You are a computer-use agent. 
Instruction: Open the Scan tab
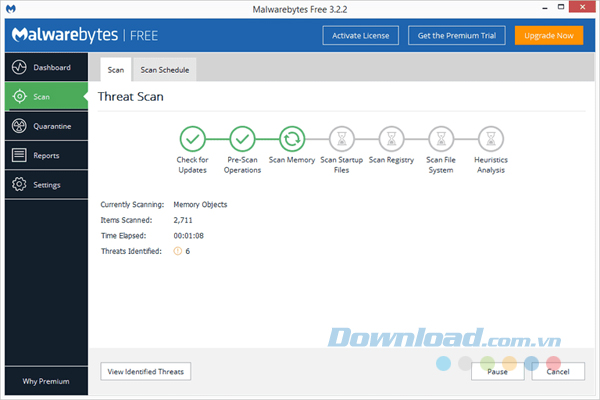pyautogui.click(x=116, y=70)
